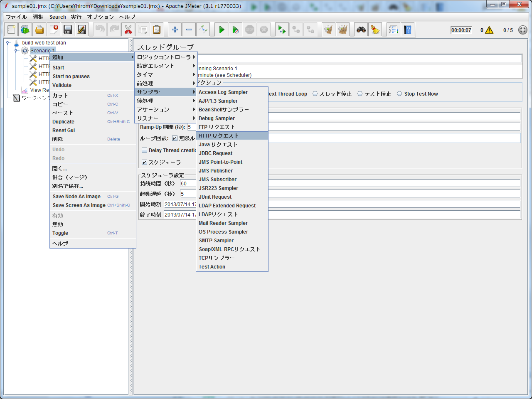Choose HTTP リクエスト sampler
This screenshot has height=399, width=532.
[232, 135]
